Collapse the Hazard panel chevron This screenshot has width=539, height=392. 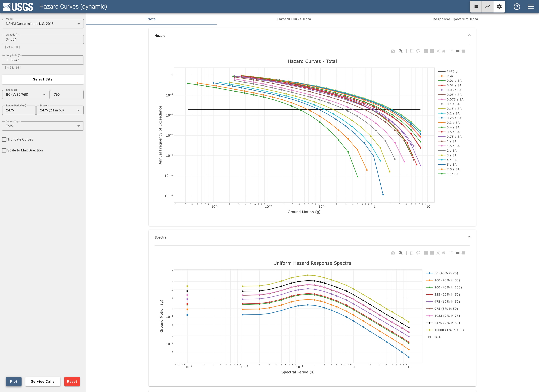469,35
